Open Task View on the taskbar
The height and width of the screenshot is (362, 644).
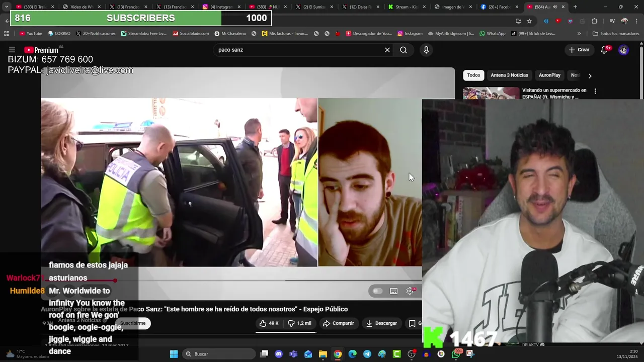coord(264,354)
